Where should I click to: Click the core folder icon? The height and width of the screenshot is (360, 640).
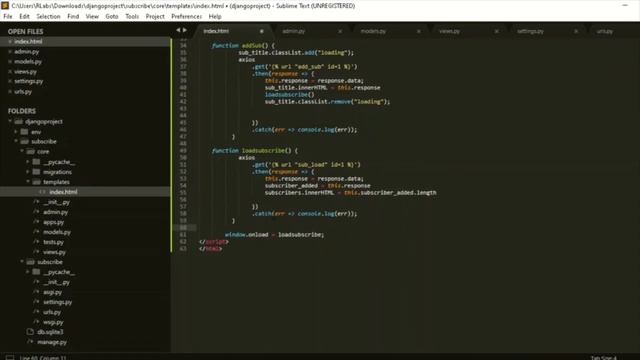point(30,152)
